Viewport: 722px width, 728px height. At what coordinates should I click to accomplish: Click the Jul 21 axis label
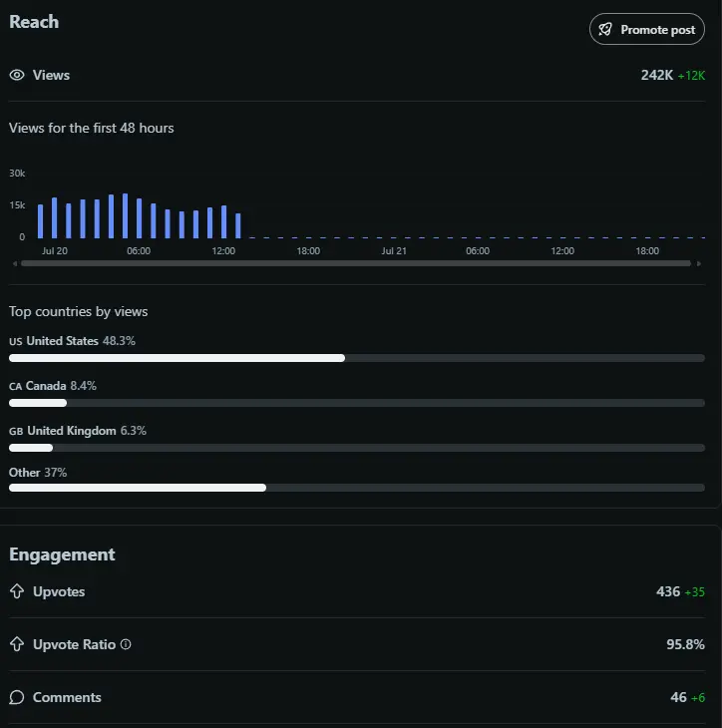click(394, 250)
